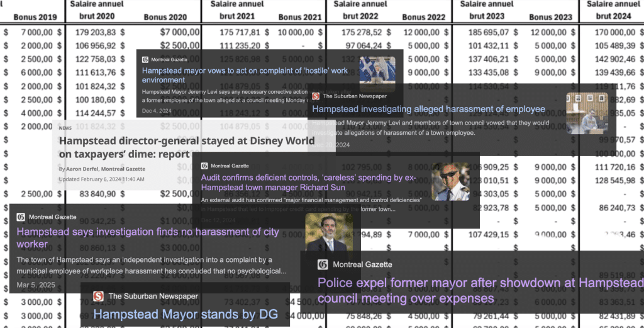
Task: Open the 'Audit confirms deficient controls' headline
Action: pyautogui.click(x=308, y=183)
